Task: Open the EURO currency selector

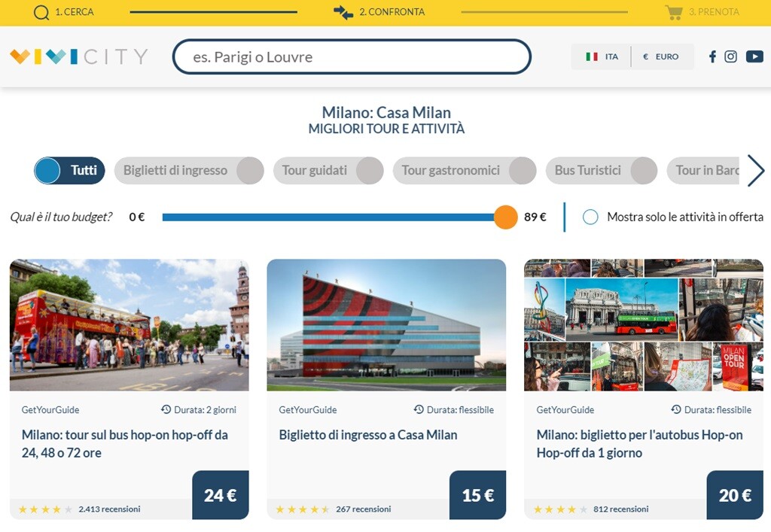Action: pyautogui.click(x=661, y=56)
